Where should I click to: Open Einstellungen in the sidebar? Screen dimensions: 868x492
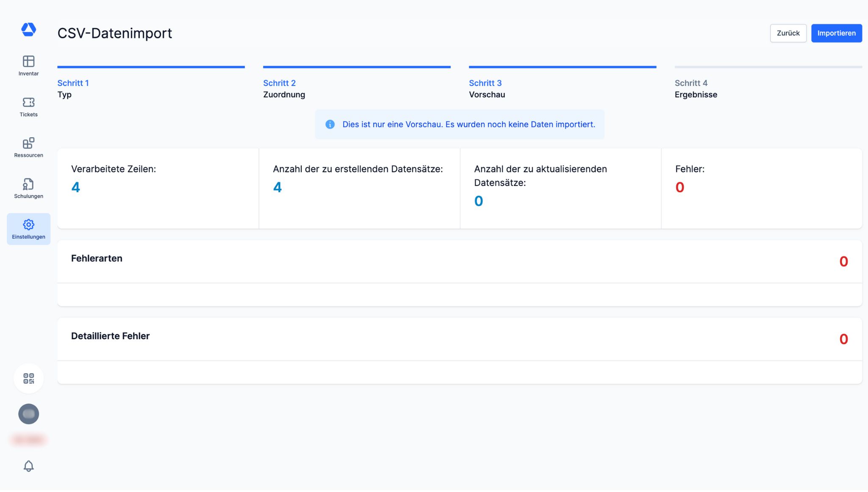[x=28, y=229]
